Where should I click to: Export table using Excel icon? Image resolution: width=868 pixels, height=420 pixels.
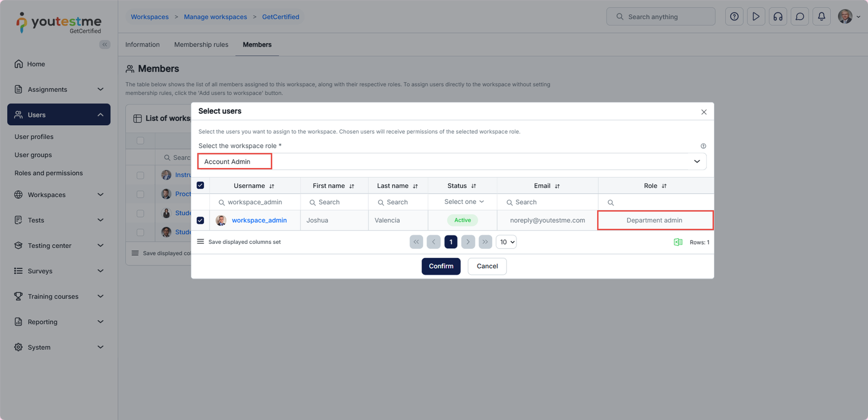678,242
